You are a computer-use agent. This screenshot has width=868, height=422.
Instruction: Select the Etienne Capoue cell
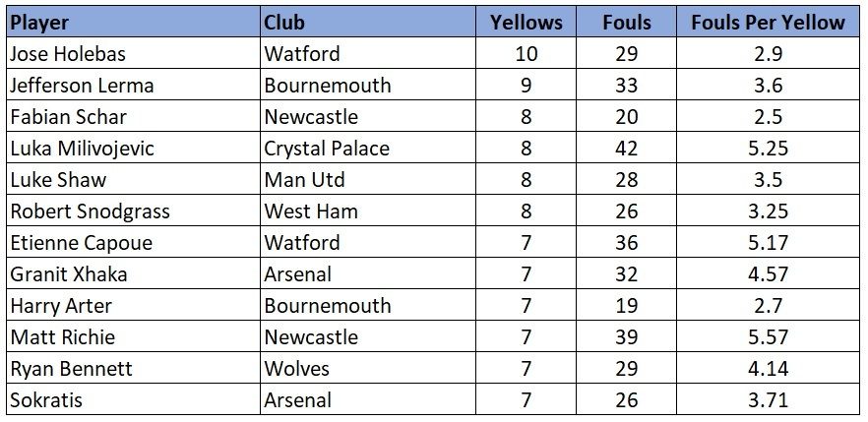click(134, 243)
